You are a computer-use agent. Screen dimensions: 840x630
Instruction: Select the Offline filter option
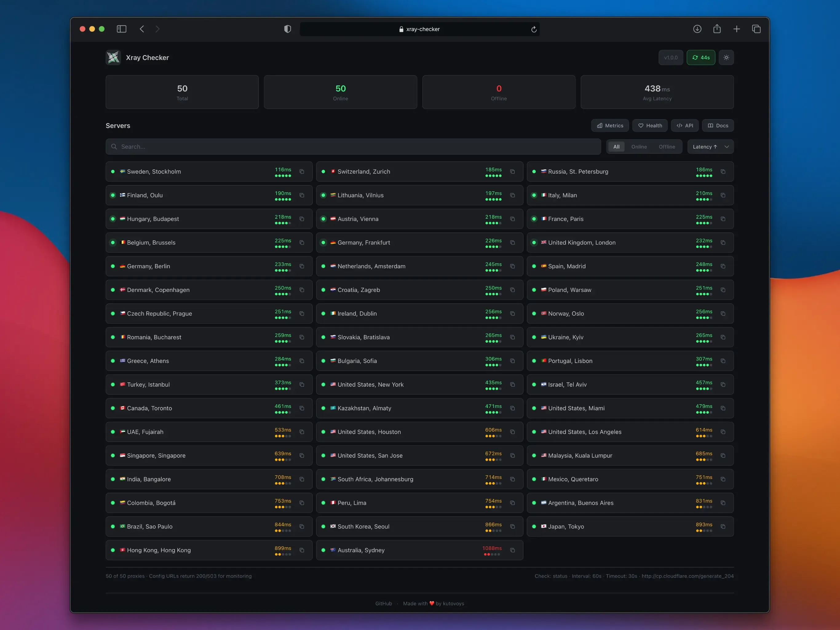click(667, 147)
